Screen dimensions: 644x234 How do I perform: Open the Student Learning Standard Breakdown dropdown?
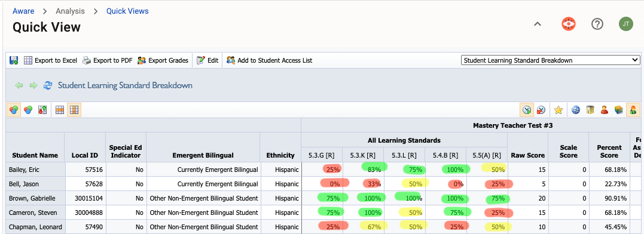550,60
